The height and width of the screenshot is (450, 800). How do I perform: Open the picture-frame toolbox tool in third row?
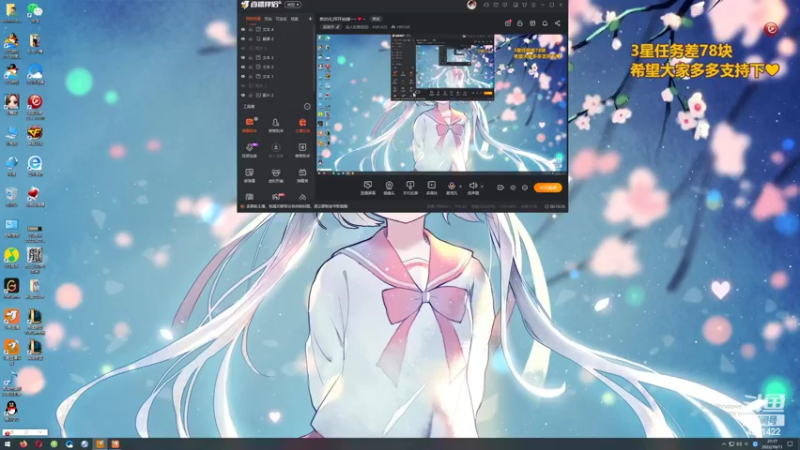[x=249, y=176]
